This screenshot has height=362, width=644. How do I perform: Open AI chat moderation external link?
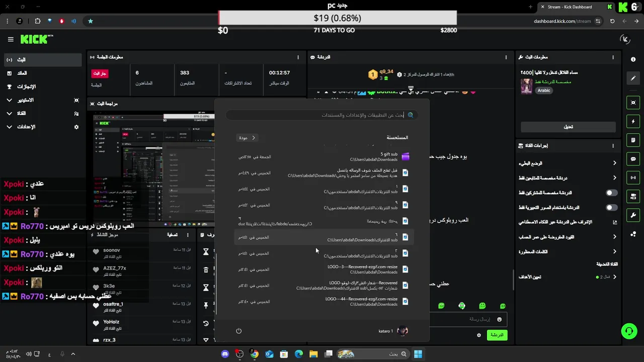[x=615, y=222]
